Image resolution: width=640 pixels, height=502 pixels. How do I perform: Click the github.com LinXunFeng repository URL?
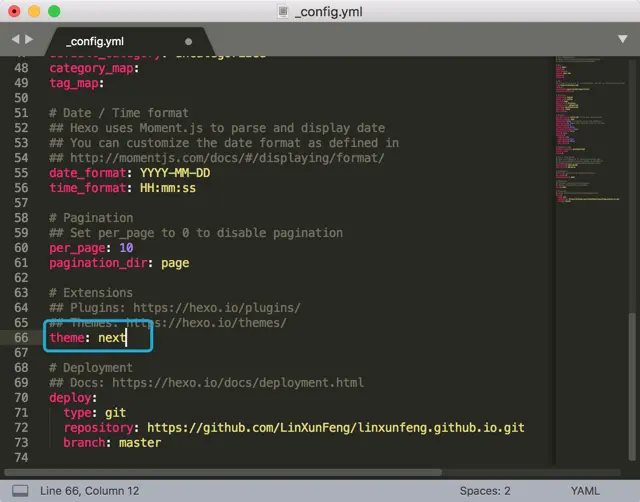[336, 428]
